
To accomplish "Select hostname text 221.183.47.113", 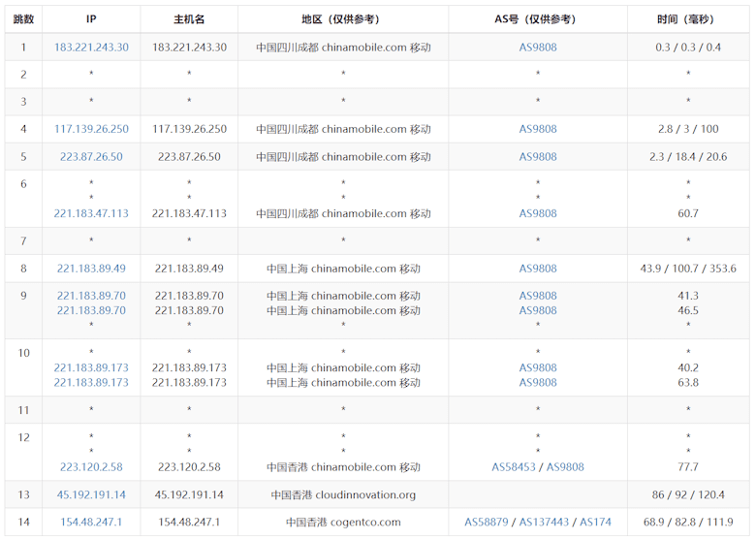I will 189,213.
